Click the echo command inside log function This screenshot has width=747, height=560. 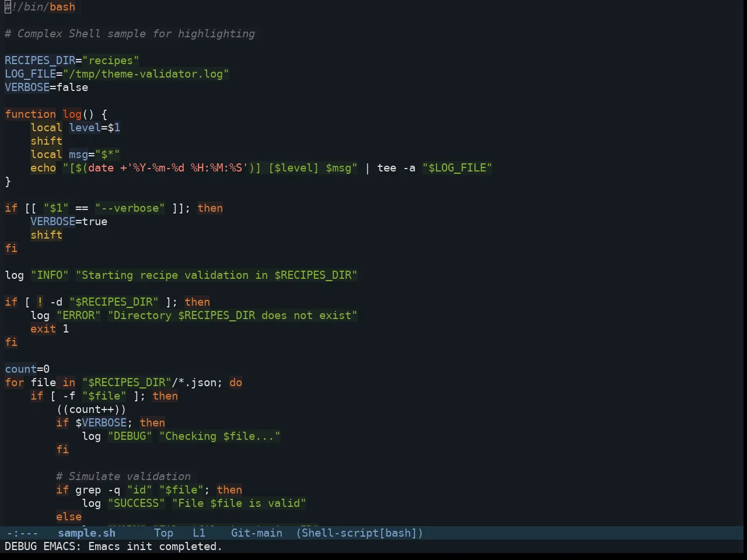coord(43,168)
